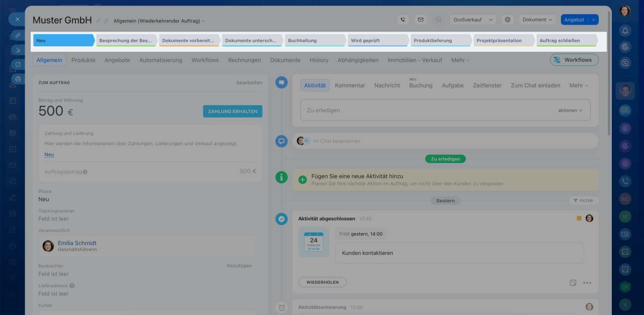The image size is (644, 315).
Task: Copy link using chain icon beside title
Action: pos(106,21)
